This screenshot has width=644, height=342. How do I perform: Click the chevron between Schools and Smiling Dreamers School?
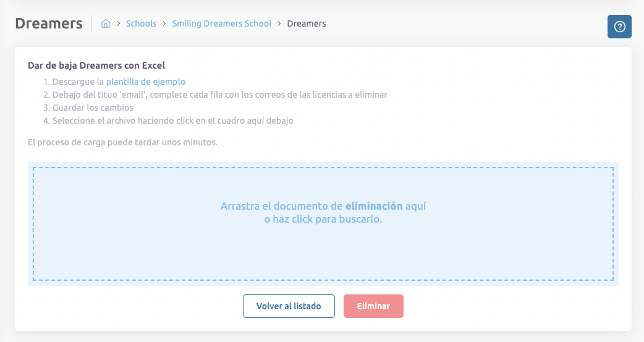[164, 24]
